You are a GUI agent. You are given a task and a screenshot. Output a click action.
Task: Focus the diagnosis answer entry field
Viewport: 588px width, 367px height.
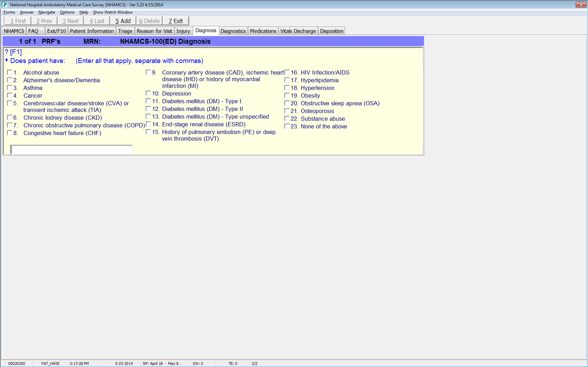point(71,150)
